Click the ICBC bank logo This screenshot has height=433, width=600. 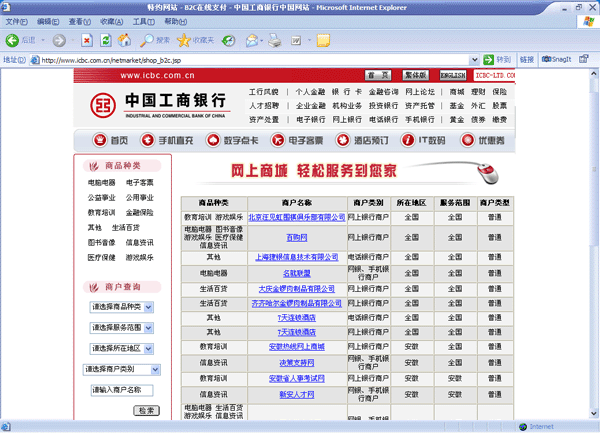click(100, 105)
